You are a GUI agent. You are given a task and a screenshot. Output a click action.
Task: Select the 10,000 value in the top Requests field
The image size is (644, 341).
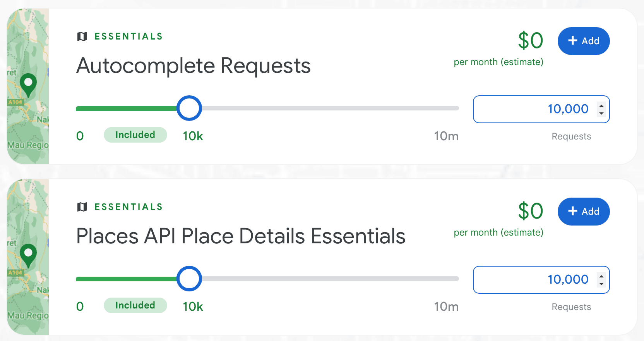[x=568, y=109]
